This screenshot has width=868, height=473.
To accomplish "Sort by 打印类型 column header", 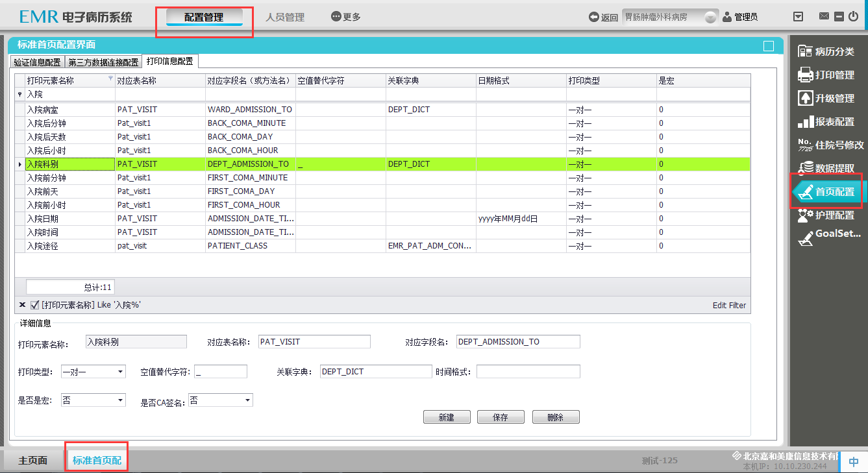I will tap(612, 80).
